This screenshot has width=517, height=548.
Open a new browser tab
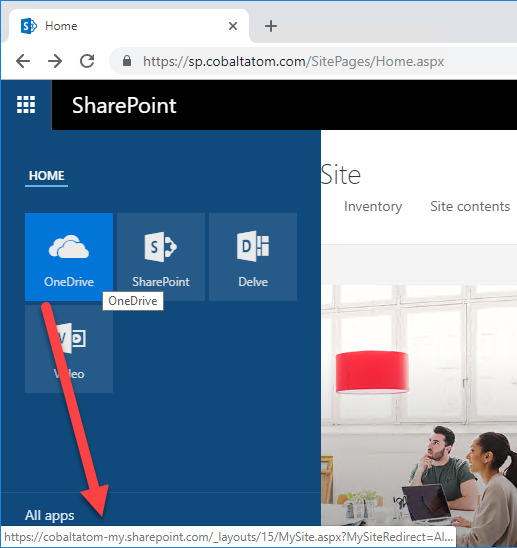(x=271, y=26)
